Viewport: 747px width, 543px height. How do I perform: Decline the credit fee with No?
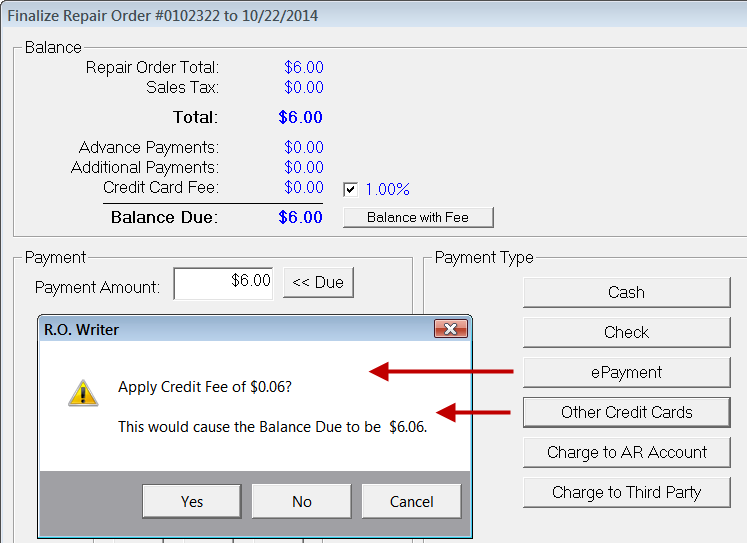[301, 502]
